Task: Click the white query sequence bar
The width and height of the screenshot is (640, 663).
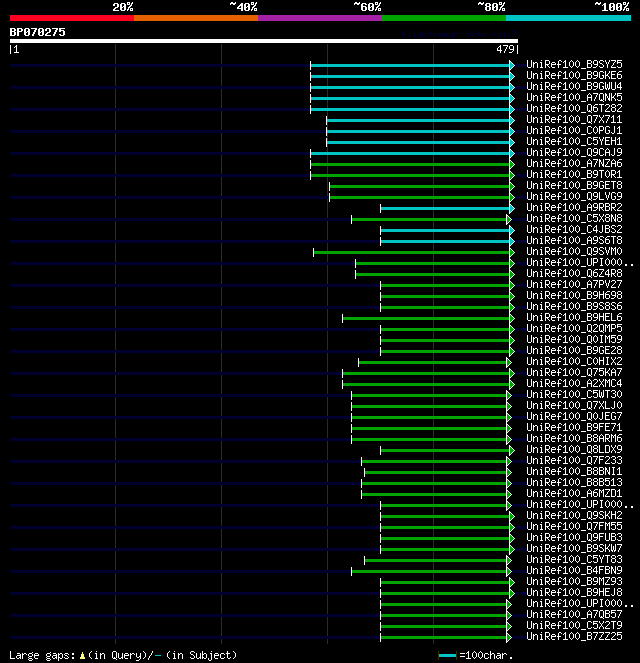Action: 264,41
